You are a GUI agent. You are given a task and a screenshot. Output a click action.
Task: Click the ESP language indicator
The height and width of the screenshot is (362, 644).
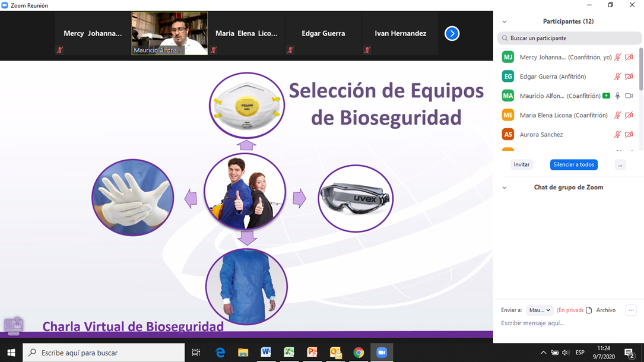(580, 353)
